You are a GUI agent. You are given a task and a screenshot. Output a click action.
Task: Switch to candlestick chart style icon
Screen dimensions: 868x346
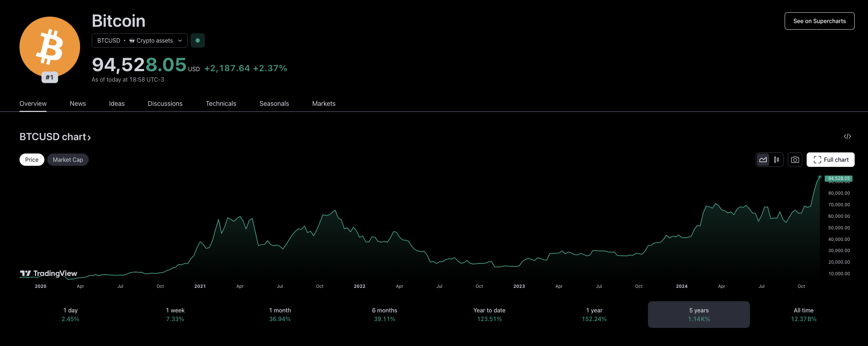776,160
